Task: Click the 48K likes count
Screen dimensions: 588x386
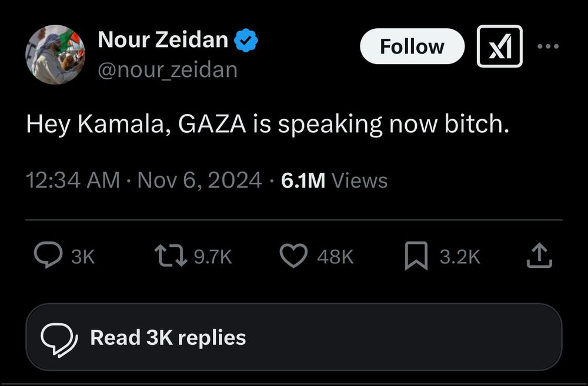Action: pyautogui.click(x=335, y=257)
